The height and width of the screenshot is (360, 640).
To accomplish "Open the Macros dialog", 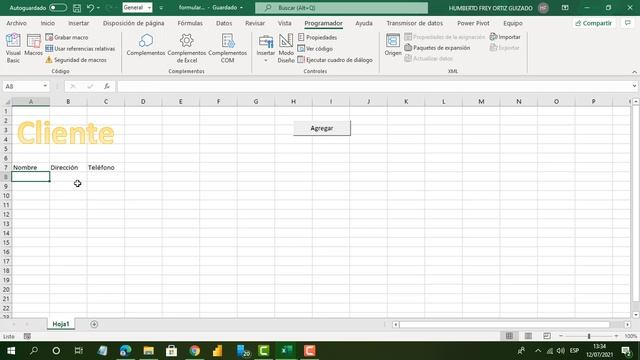I will pos(33,45).
